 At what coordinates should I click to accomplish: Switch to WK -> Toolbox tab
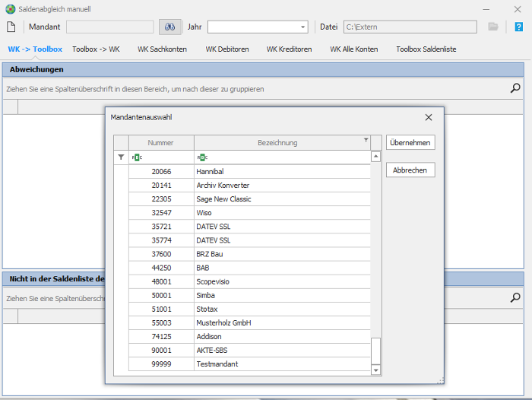(35, 49)
